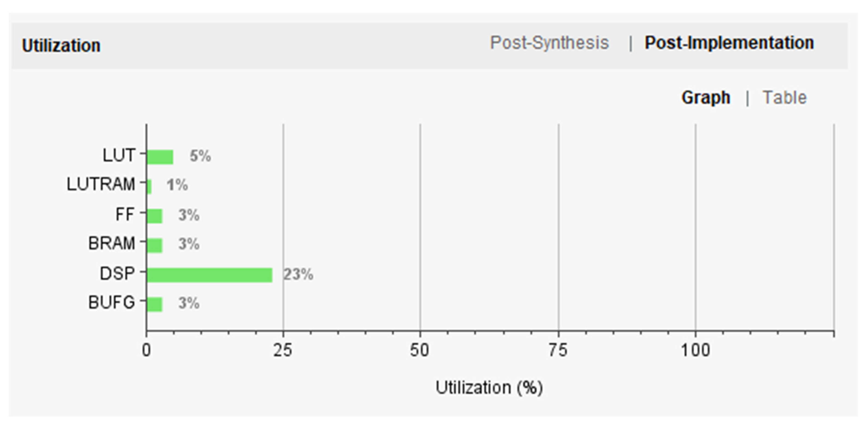
Task: Click the FF utilization bar
Action: click(155, 216)
